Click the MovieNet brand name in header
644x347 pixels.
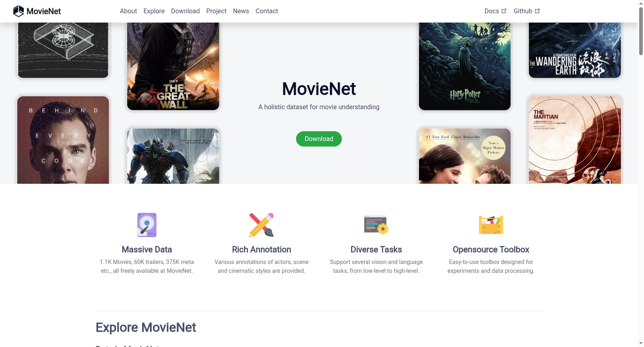[43, 11]
